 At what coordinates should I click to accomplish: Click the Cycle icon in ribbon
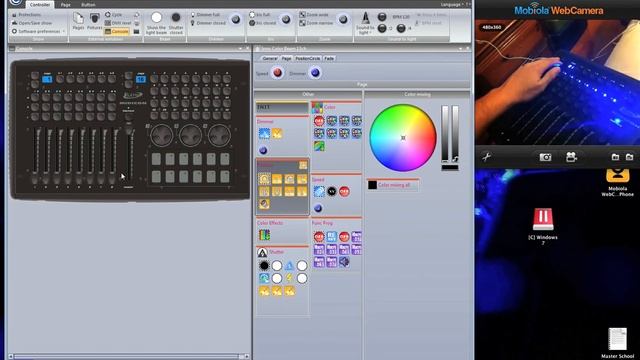108,15
